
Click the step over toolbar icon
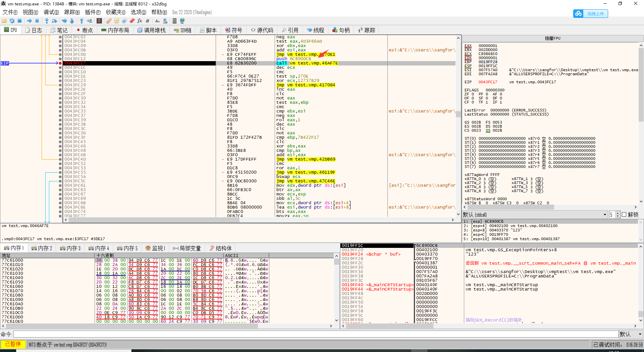(54, 21)
